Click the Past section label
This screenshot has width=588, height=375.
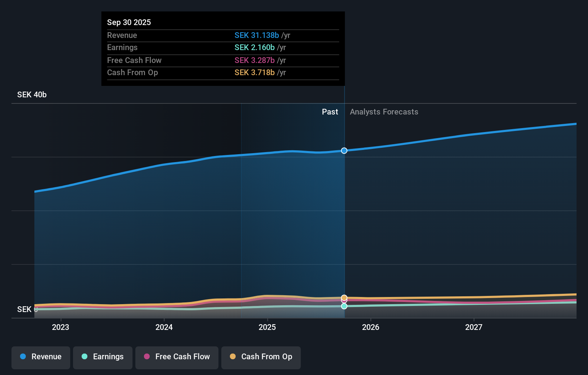tap(330, 112)
